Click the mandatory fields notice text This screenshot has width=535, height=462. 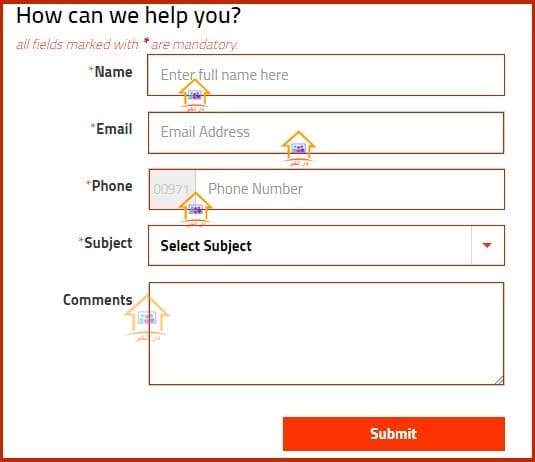[x=127, y=44]
